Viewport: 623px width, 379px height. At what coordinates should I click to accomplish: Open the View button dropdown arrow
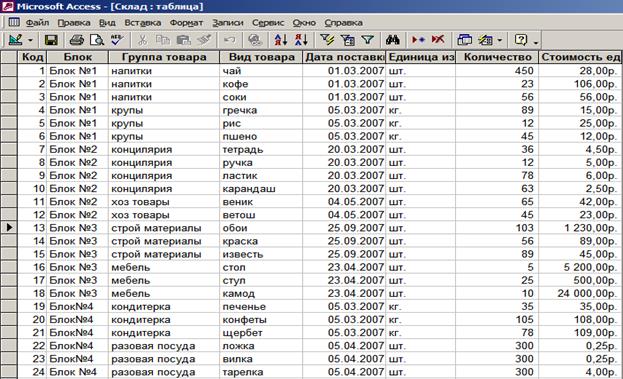click(30, 40)
